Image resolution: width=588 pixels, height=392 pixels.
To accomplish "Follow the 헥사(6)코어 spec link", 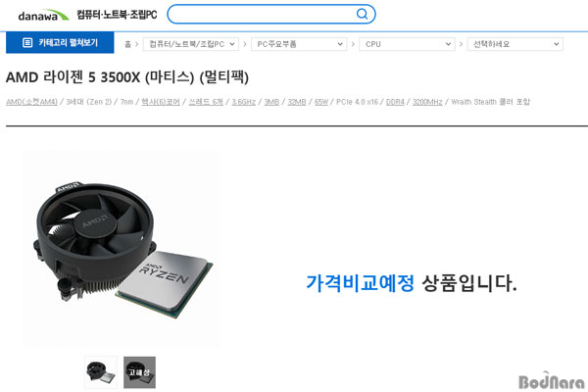I will 161,102.
